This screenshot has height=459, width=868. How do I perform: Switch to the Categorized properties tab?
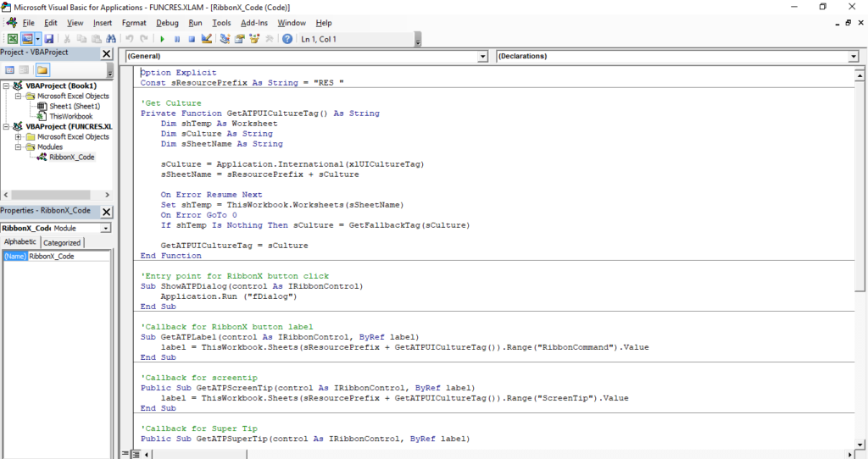[x=62, y=242]
